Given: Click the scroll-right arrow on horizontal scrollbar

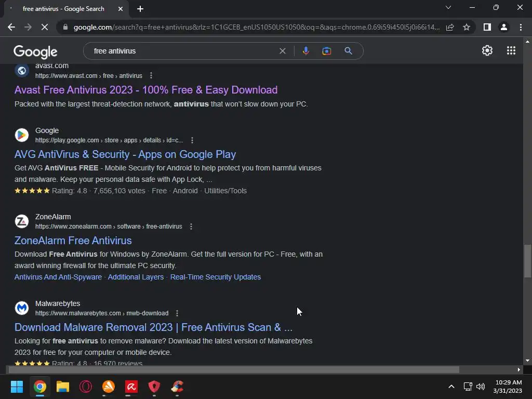Looking at the screenshot, I should pos(519,369).
